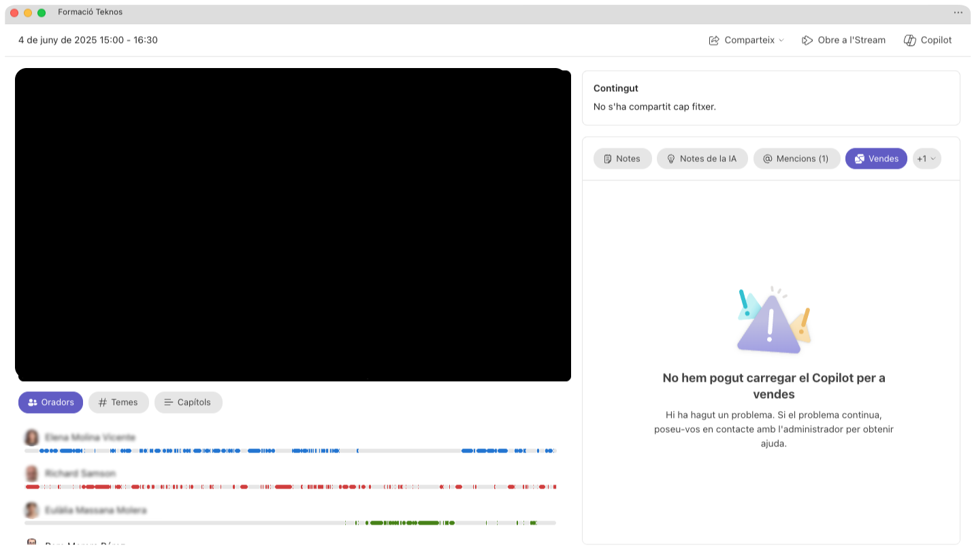Click the Vendes tab icon
The height and width of the screenshot is (560, 972).
pos(860,159)
